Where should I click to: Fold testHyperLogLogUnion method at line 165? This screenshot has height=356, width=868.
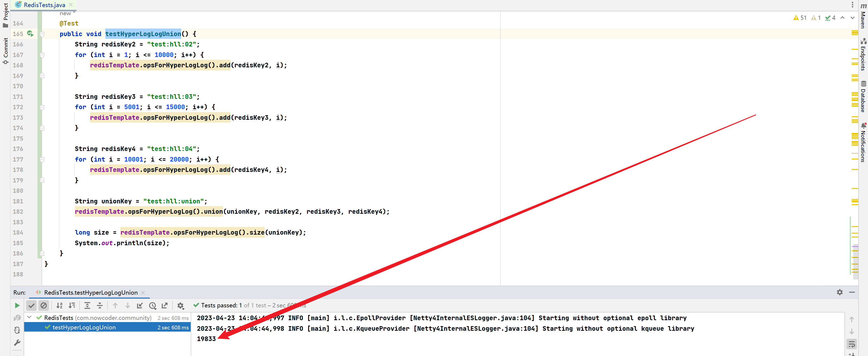click(42, 34)
